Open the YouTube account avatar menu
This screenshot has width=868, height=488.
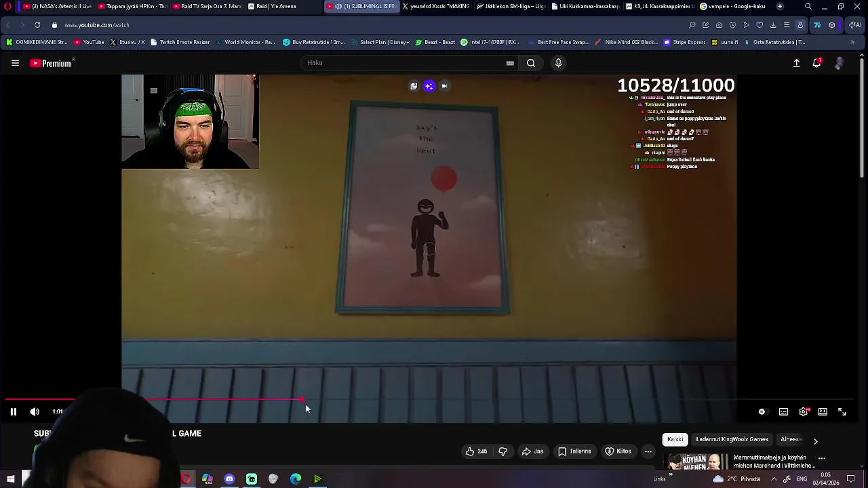(840, 63)
